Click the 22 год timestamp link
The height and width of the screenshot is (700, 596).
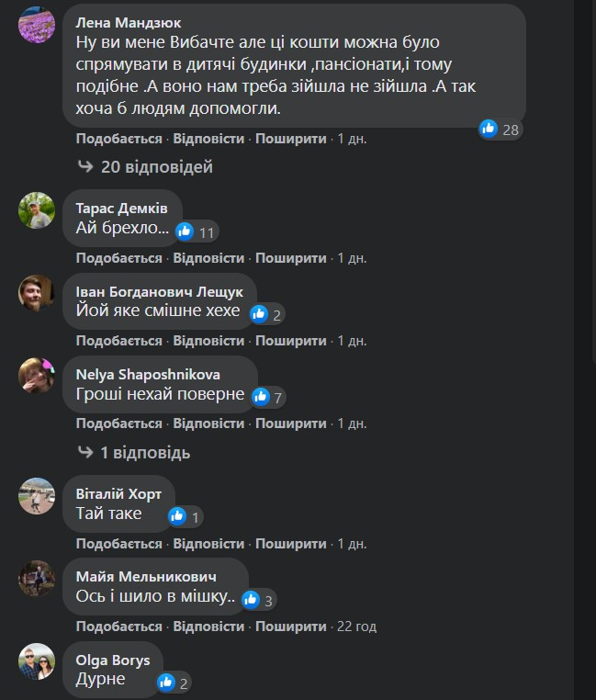click(357, 627)
